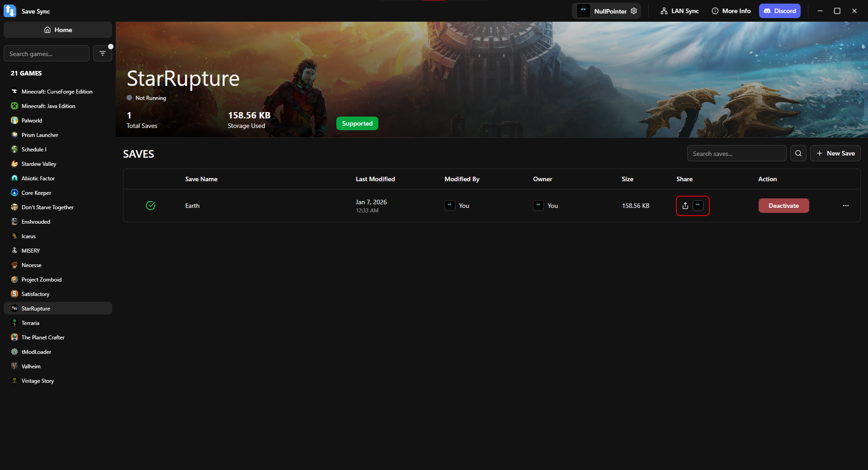Select StarRupture in the games list
Image resolution: width=868 pixels, height=470 pixels.
58,308
